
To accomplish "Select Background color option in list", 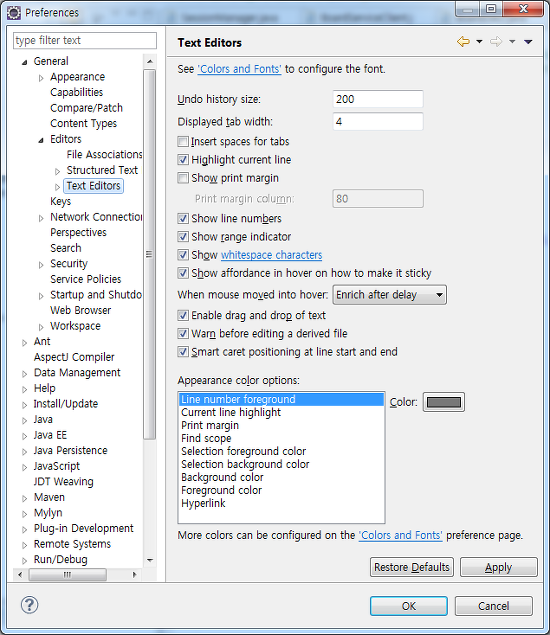I will point(281,477).
